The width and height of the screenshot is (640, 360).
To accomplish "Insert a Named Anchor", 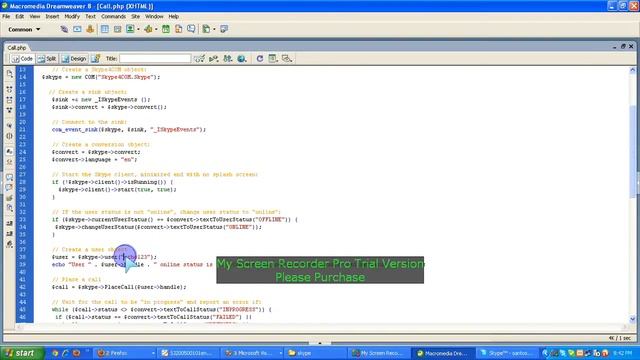I will tap(90, 29).
